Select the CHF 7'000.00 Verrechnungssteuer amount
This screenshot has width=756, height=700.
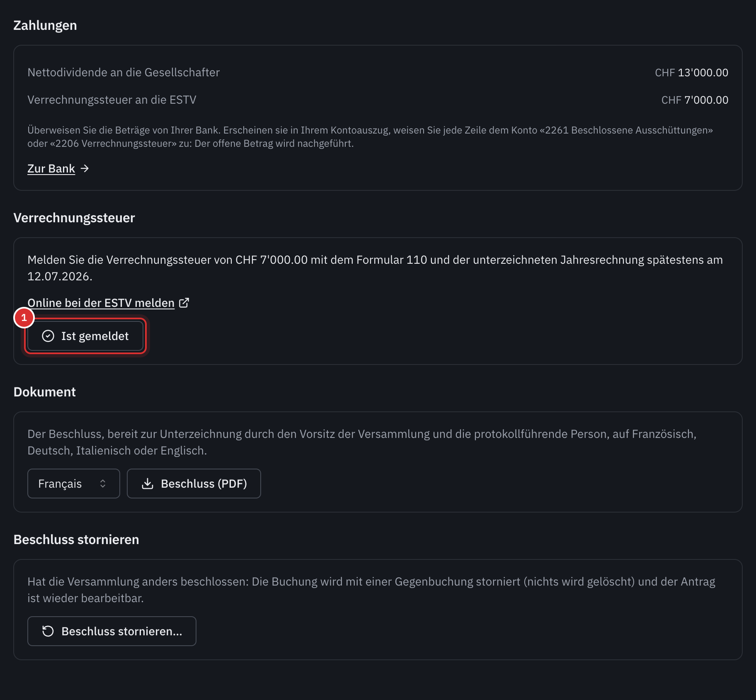pos(695,100)
